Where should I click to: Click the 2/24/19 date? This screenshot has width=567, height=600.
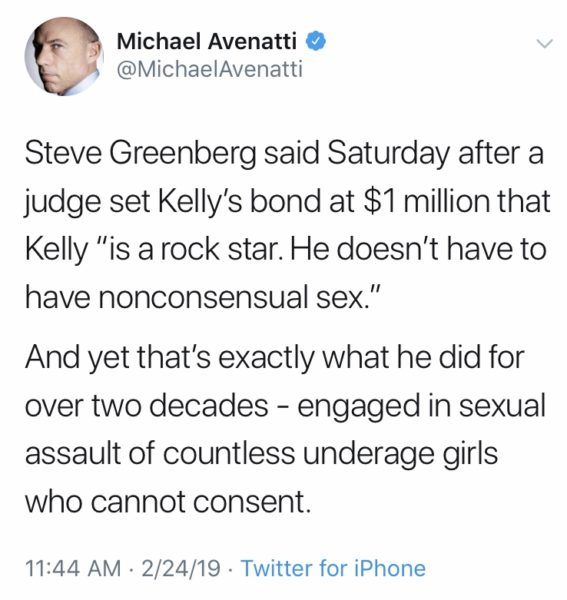click(x=181, y=568)
